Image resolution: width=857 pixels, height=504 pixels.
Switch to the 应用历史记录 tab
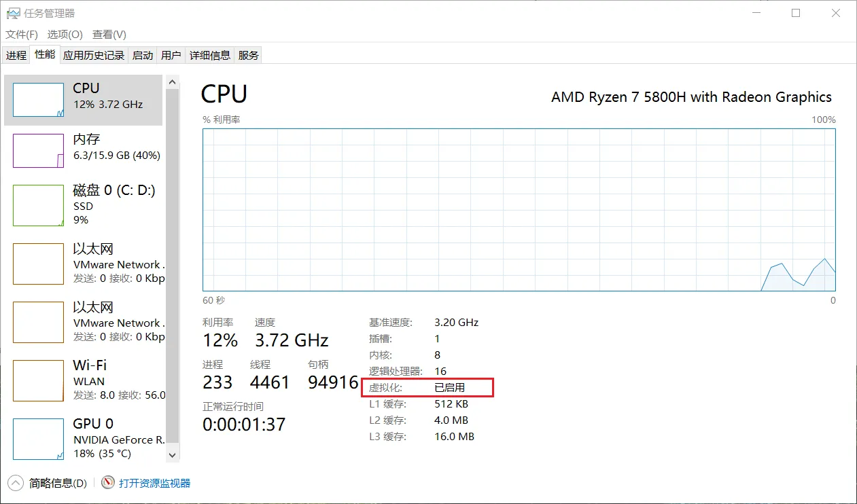coord(94,56)
